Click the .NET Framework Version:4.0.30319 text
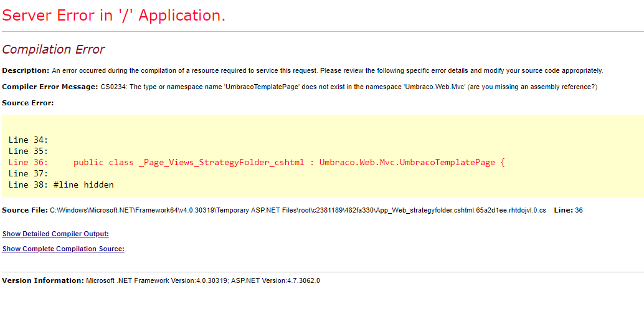The width and height of the screenshot is (644, 311). point(157,281)
